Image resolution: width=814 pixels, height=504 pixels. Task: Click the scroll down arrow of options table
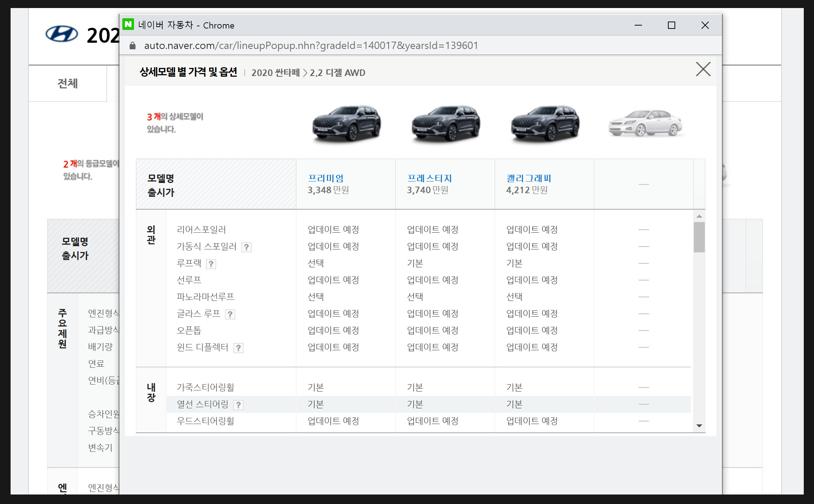[699, 426]
